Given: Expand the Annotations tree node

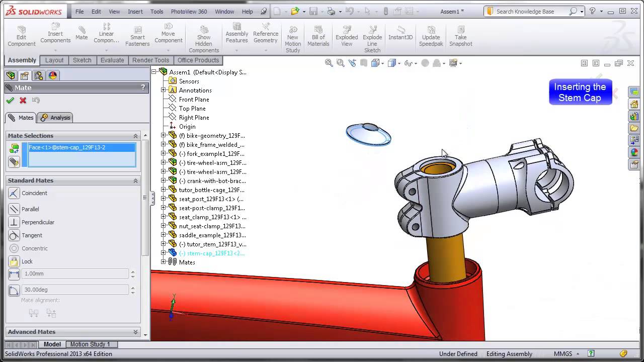Looking at the screenshot, I should (164, 90).
